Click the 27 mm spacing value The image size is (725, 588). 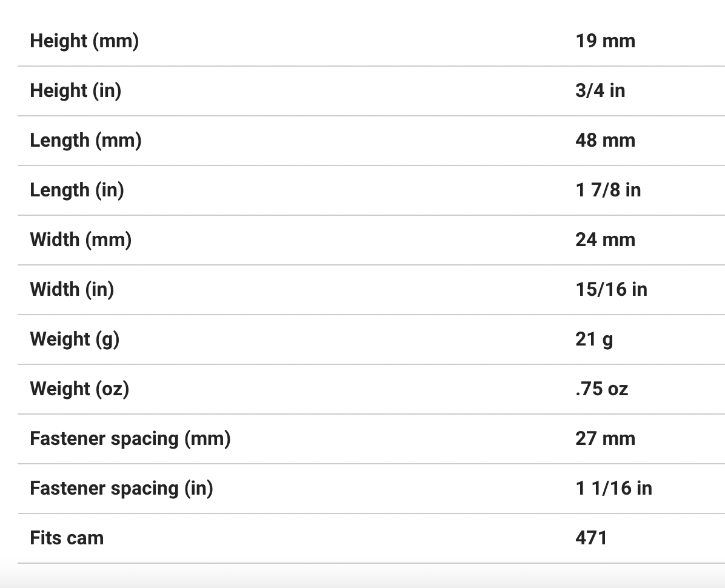605,439
